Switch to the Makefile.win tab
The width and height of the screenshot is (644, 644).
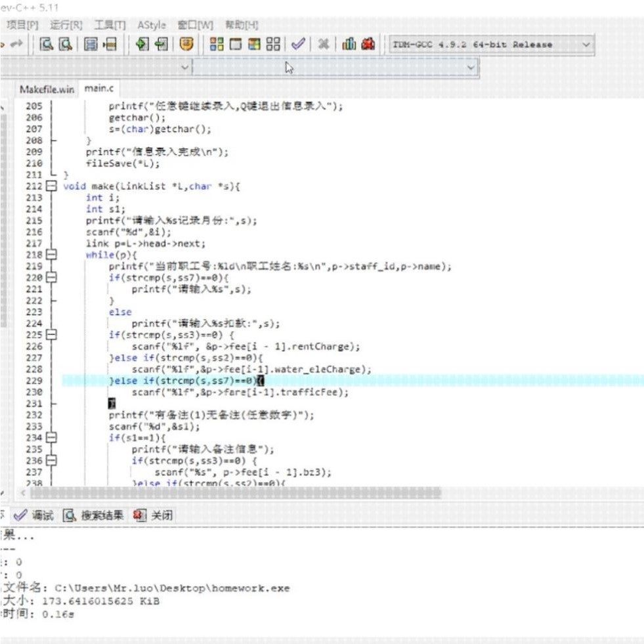coord(47,88)
